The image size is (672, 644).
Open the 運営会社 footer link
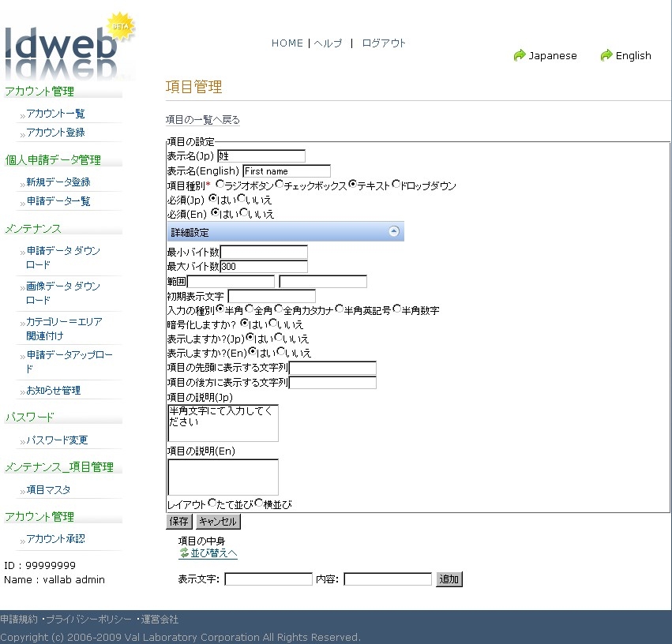(160, 620)
